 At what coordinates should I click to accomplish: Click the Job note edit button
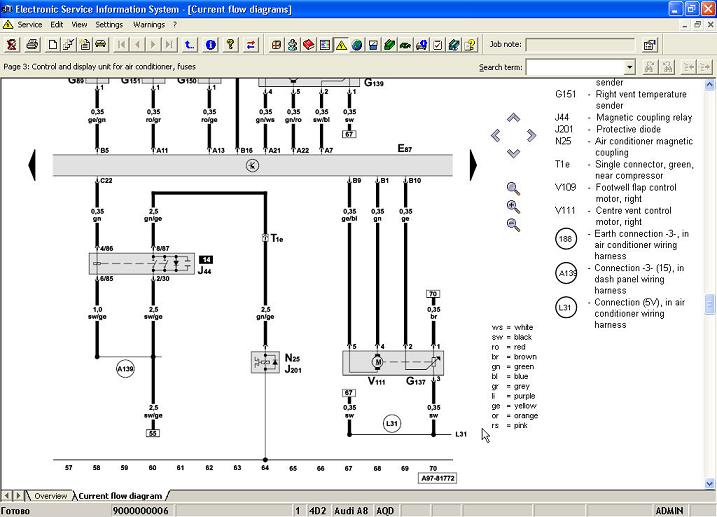pos(649,45)
